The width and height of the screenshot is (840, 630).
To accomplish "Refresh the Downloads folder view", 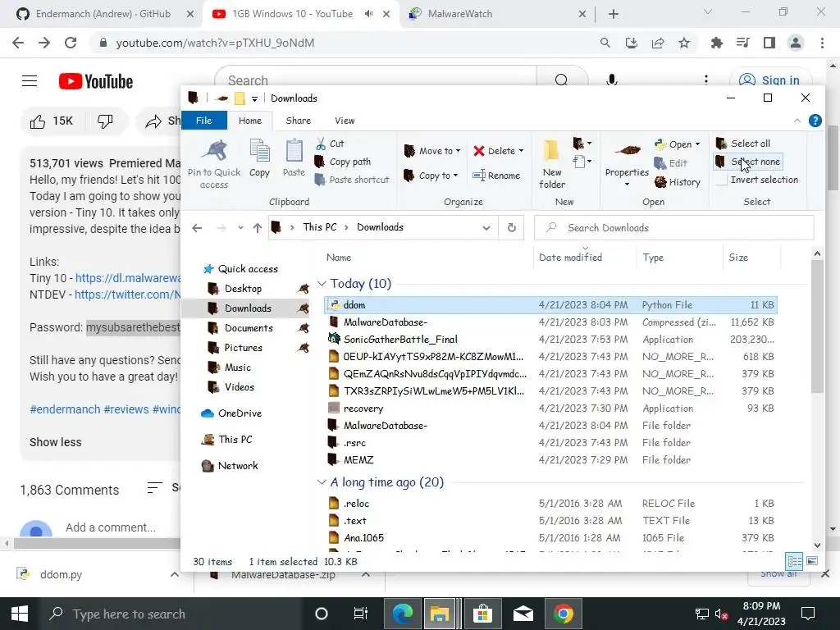I will coord(512,228).
